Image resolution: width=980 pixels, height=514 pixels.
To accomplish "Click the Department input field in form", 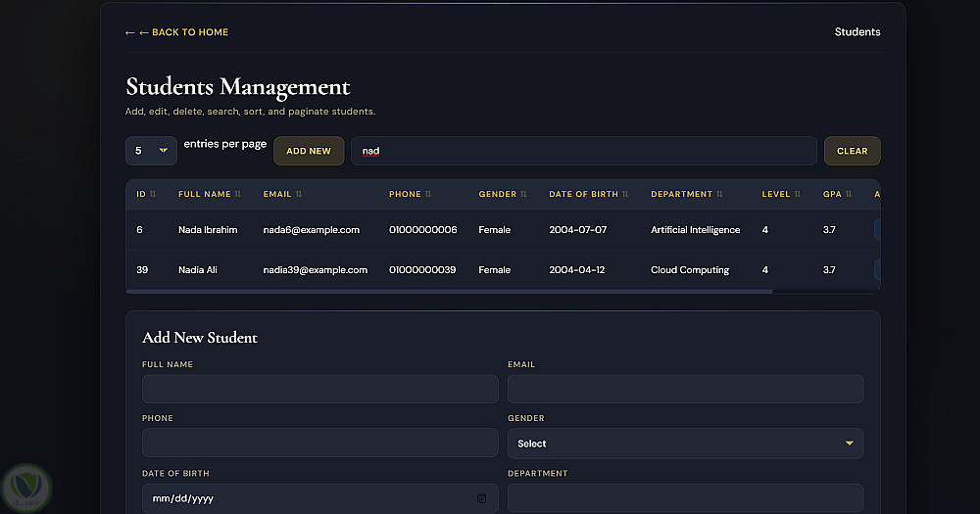I will point(686,498).
